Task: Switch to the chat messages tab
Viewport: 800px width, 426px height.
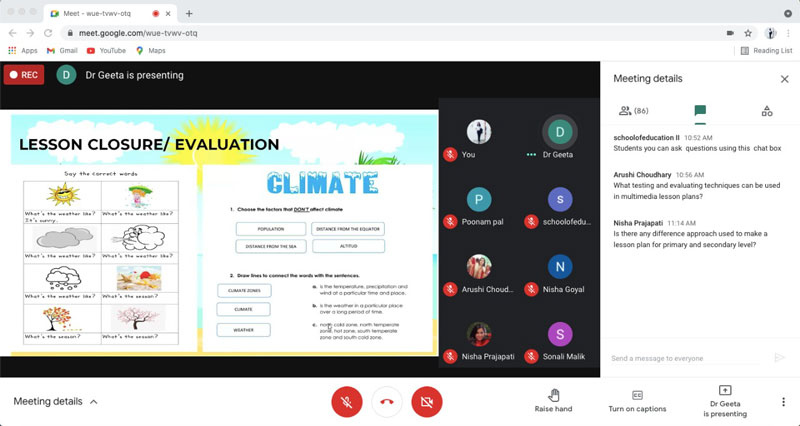Action: pyautogui.click(x=700, y=111)
